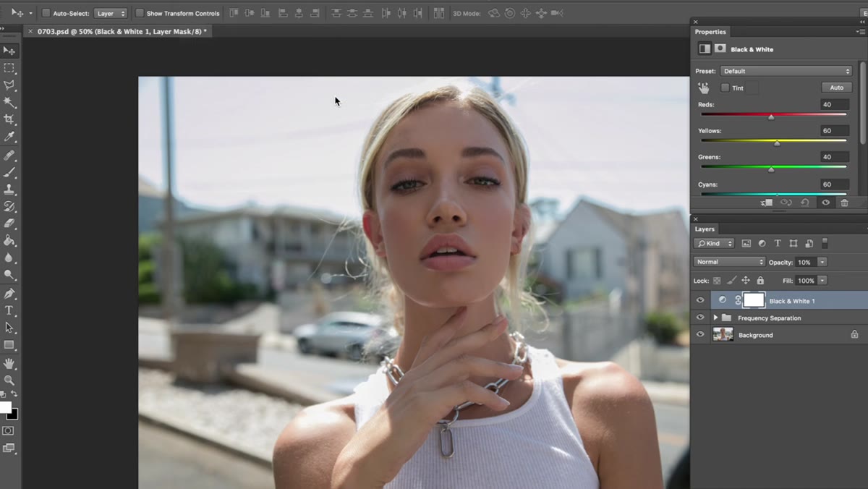
Task: Open the Move tool preset picker arrow
Action: tap(30, 13)
